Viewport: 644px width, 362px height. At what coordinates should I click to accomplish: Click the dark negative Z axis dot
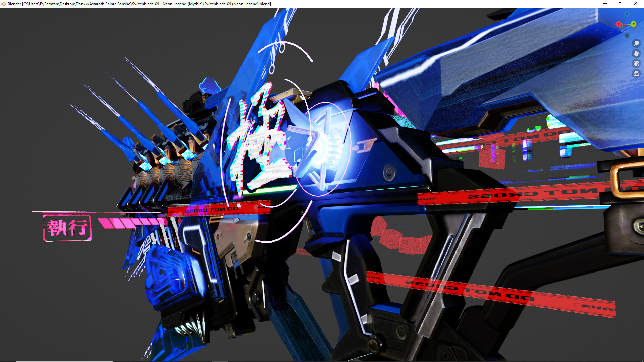pos(627,36)
